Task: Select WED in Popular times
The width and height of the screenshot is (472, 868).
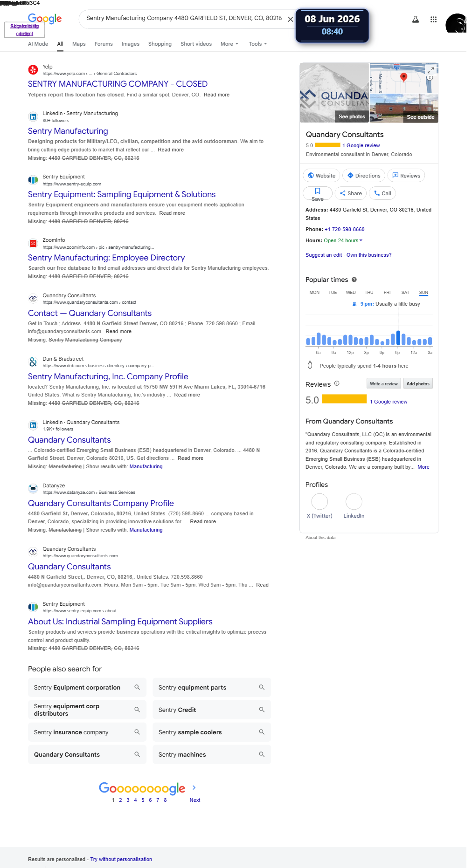Action: [351, 293]
